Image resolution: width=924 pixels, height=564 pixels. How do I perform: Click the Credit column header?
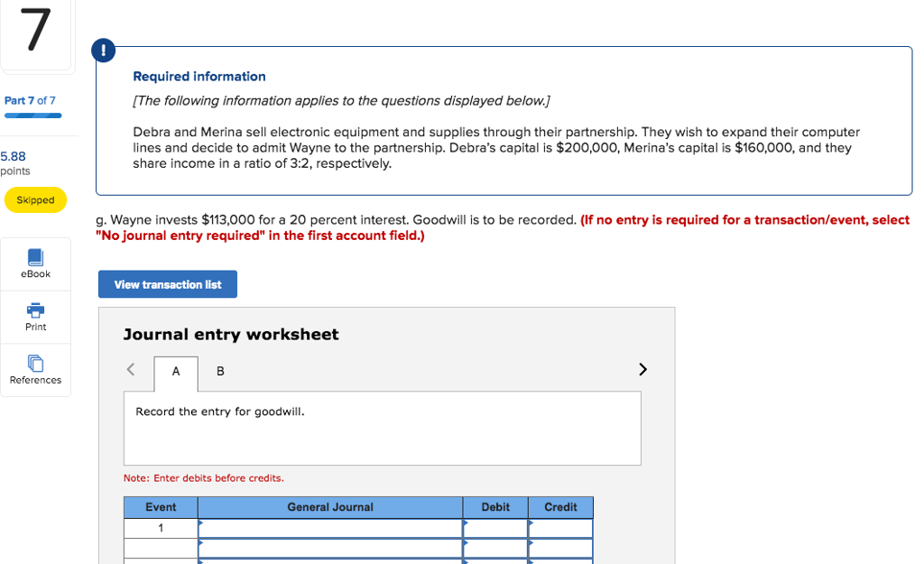[x=560, y=507]
